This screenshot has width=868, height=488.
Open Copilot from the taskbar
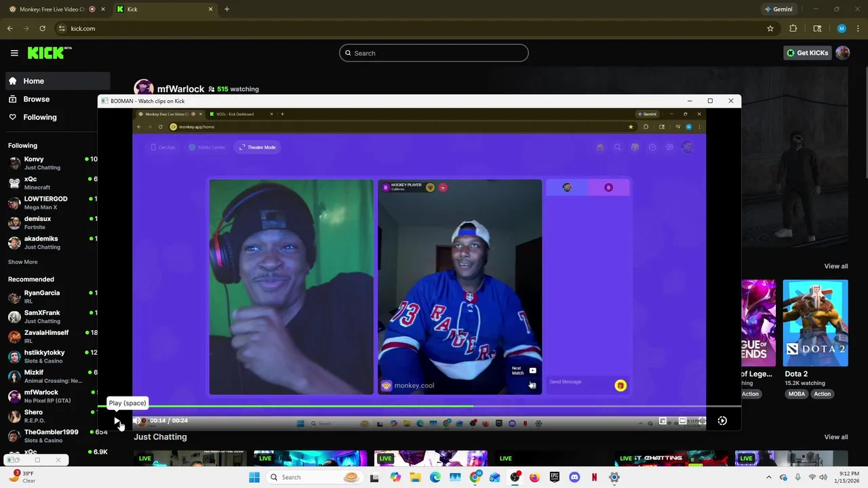click(x=395, y=477)
